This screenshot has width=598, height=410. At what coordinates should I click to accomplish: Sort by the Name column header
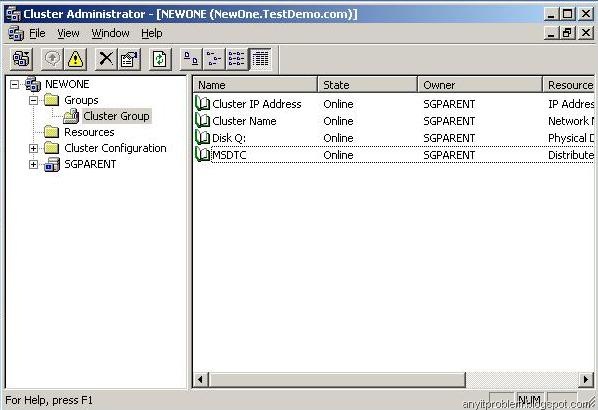pyautogui.click(x=255, y=85)
